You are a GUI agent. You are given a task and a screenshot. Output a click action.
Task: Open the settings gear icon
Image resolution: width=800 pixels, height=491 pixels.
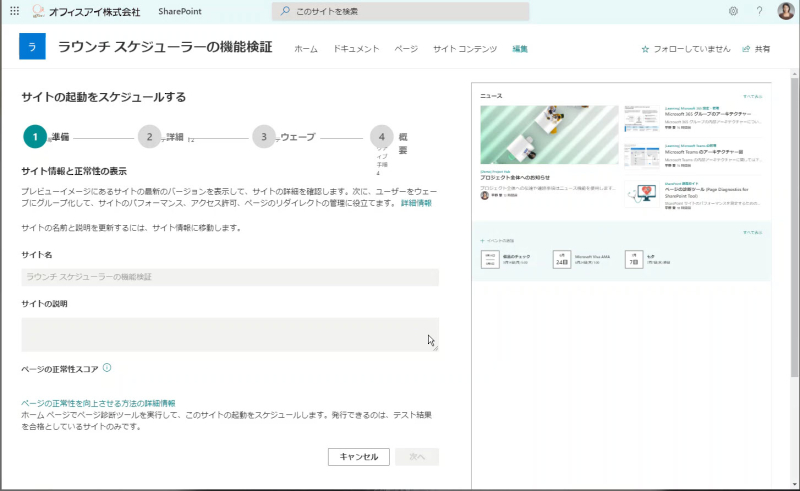click(733, 11)
